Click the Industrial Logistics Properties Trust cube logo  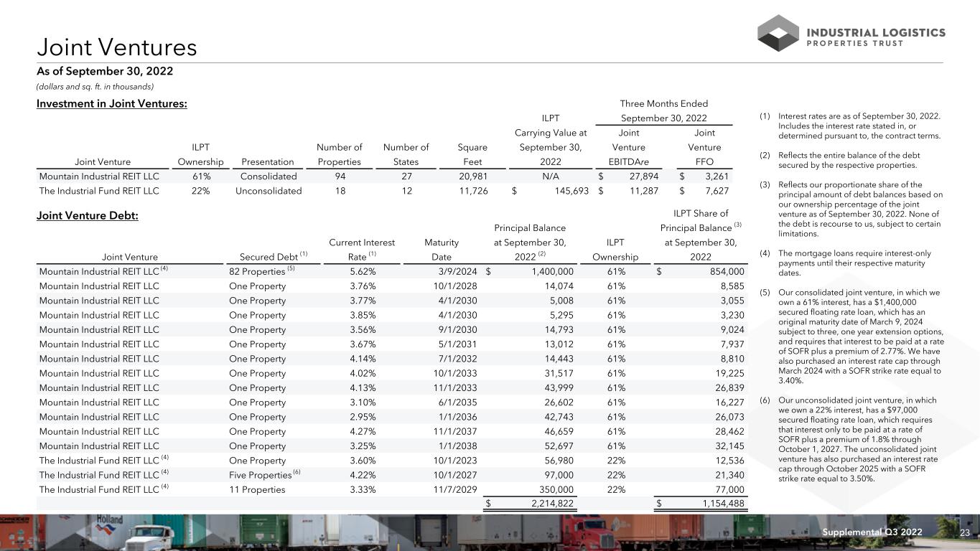778,33
